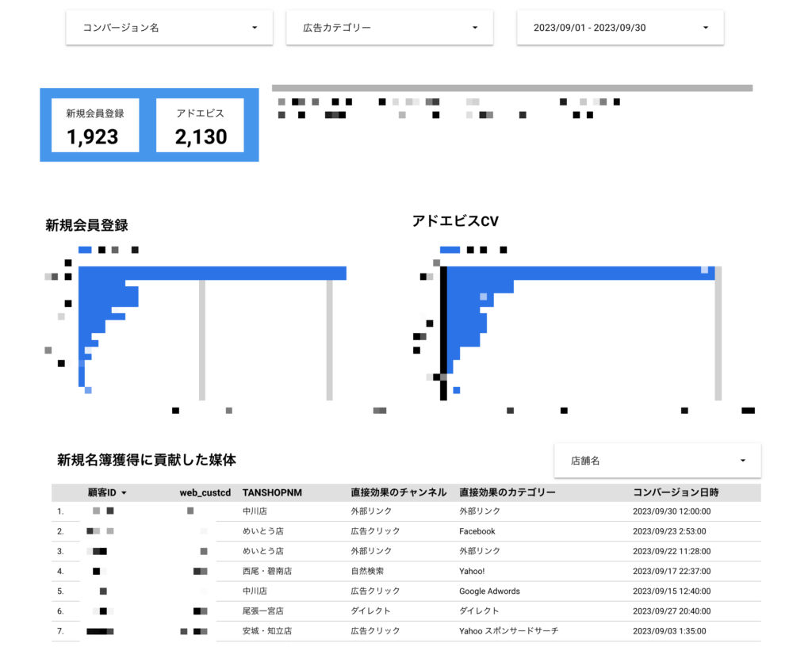Sort by 直接効果のカテゴリー column header
The width and height of the screenshot is (812, 647).
tap(507, 492)
